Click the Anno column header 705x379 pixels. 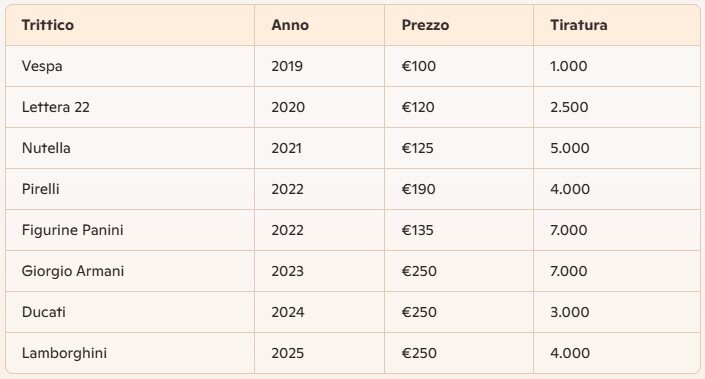coord(319,25)
